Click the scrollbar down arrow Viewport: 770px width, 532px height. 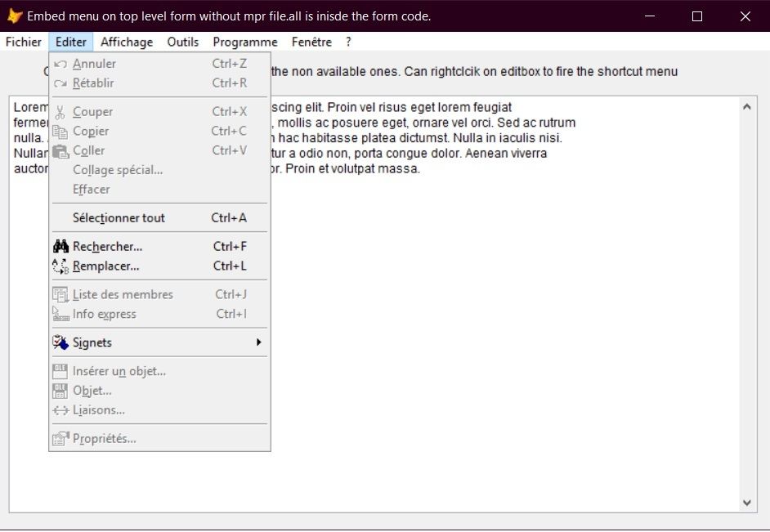tap(745, 503)
